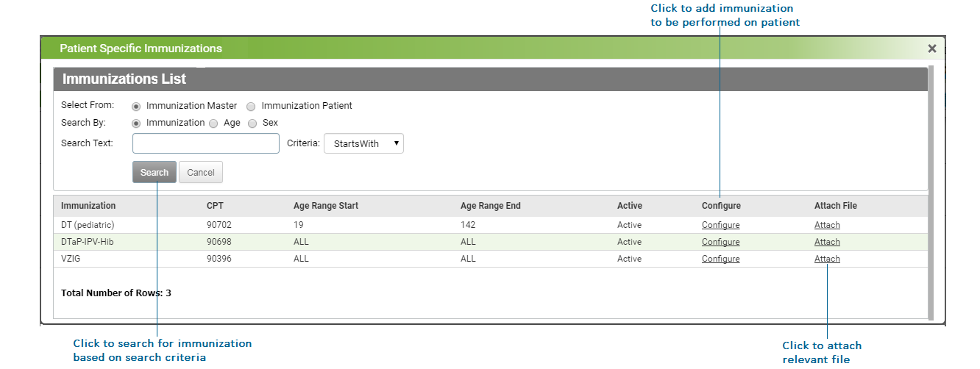
Task: Click the Immunization column header
Action: coord(88,206)
